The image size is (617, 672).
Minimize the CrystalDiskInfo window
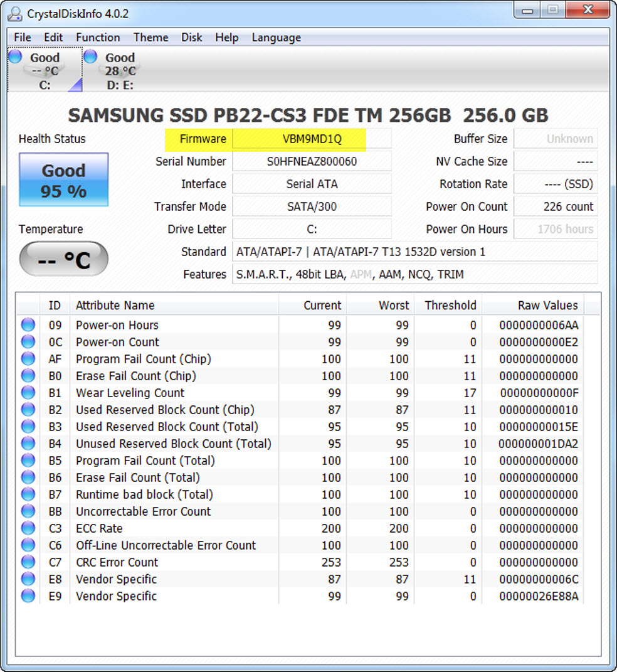click(527, 10)
